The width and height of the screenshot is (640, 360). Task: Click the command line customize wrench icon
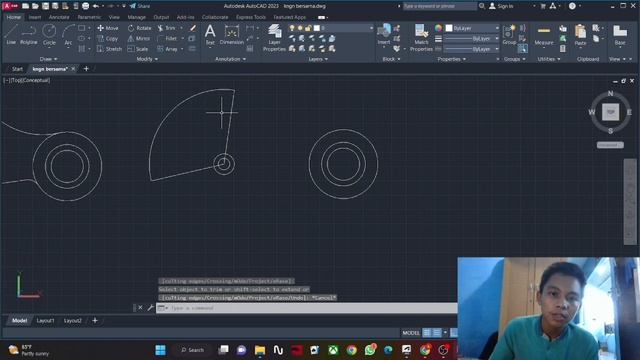pyautogui.click(x=150, y=308)
